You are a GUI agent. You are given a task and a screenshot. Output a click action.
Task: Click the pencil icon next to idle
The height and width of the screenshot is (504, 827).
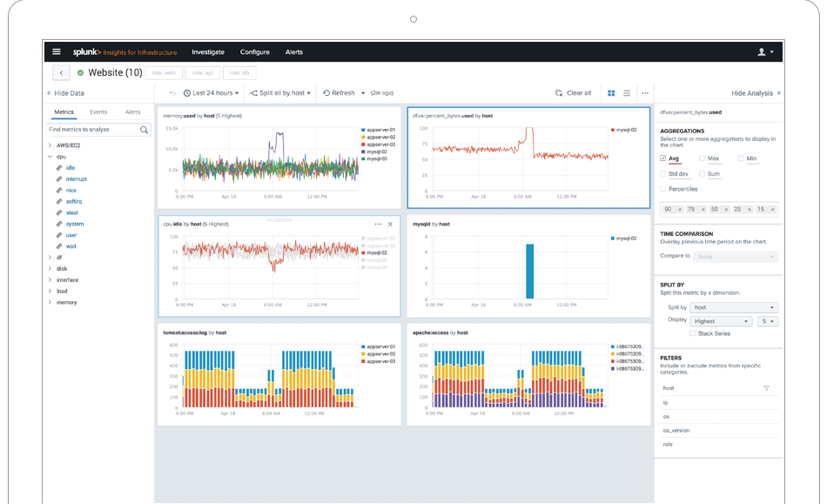point(59,168)
